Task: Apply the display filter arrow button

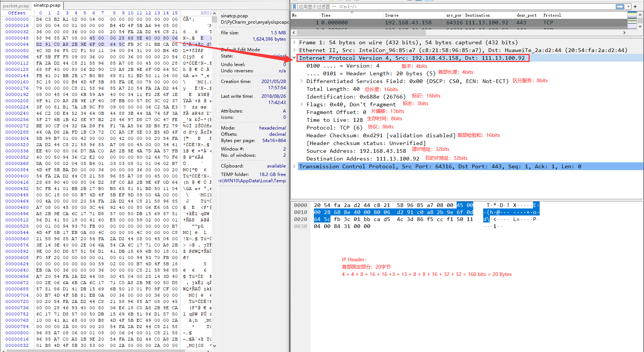Action: coord(620,7)
